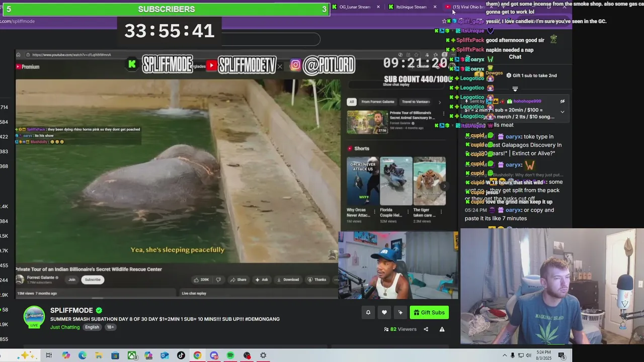
Task: Click the SPLIFFMODE channel name
Action: click(71, 310)
